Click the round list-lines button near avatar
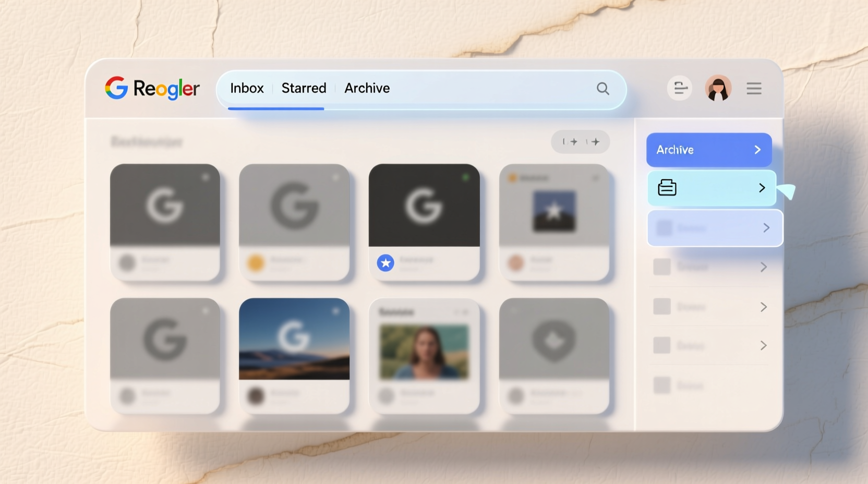The height and width of the screenshot is (484, 868). [680, 88]
